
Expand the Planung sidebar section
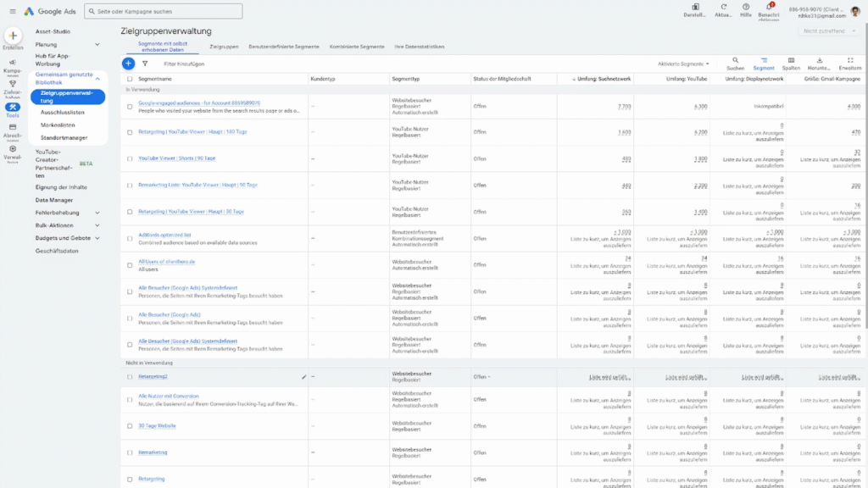pos(97,44)
